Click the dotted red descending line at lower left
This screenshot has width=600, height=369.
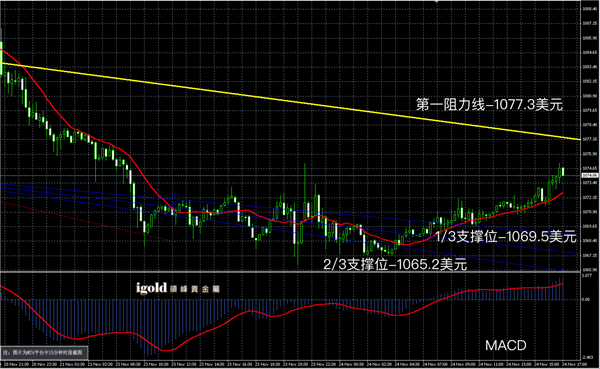(x=88, y=221)
